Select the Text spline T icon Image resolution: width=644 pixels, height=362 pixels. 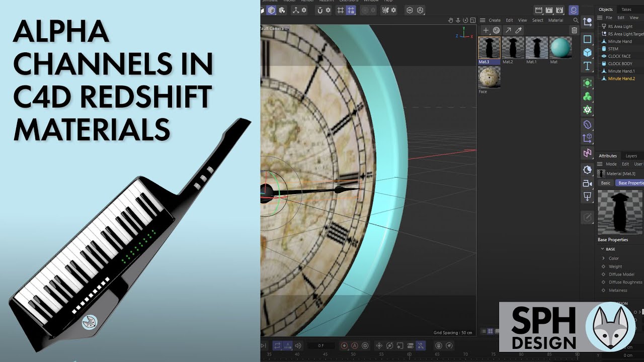pos(587,66)
